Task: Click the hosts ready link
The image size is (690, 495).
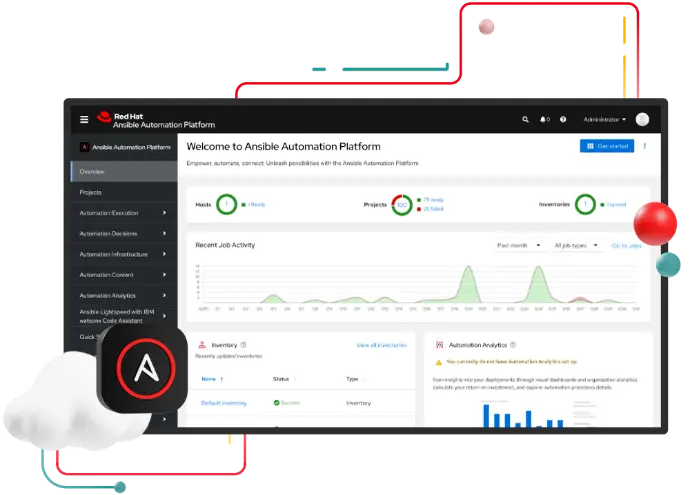Action: [257, 205]
